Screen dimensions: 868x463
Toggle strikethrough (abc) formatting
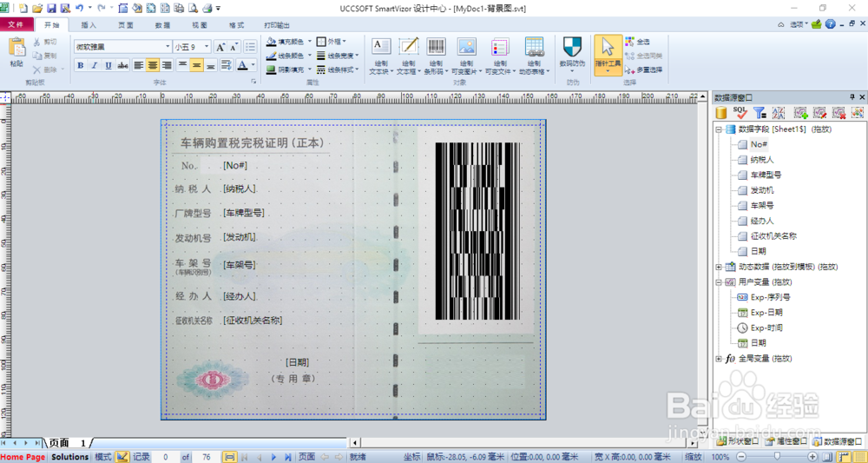(123, 65)
